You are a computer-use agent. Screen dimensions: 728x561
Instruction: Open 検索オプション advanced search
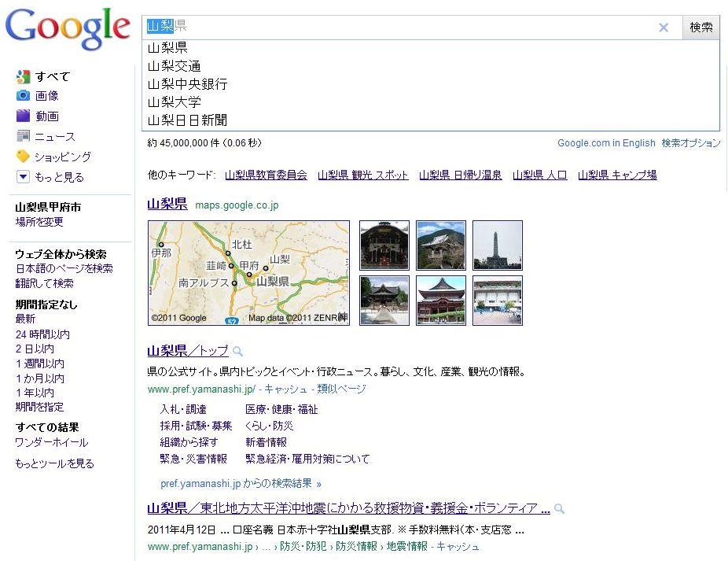click(691, 143)
